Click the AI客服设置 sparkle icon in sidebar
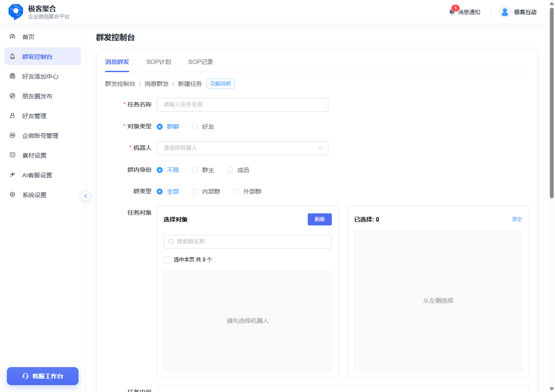 pos(12,175)
